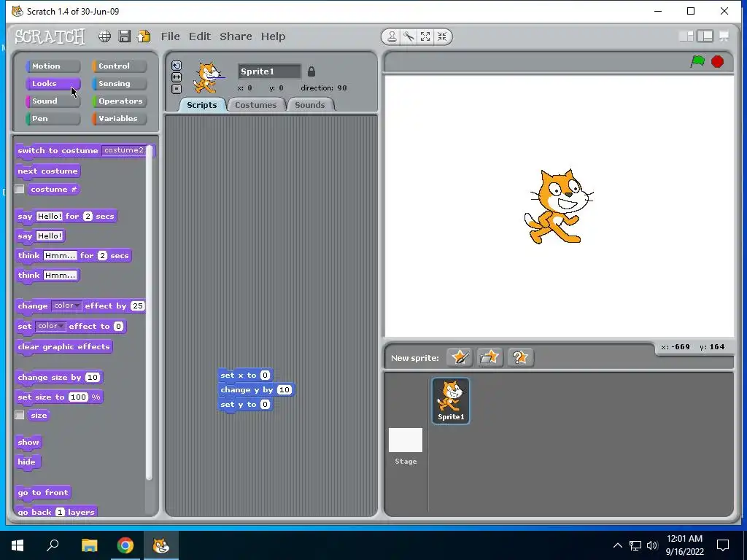Viewport: 747px width, 560px height.
Task: Toggle the costume # checkbox
Action: (x=20, y=189)
